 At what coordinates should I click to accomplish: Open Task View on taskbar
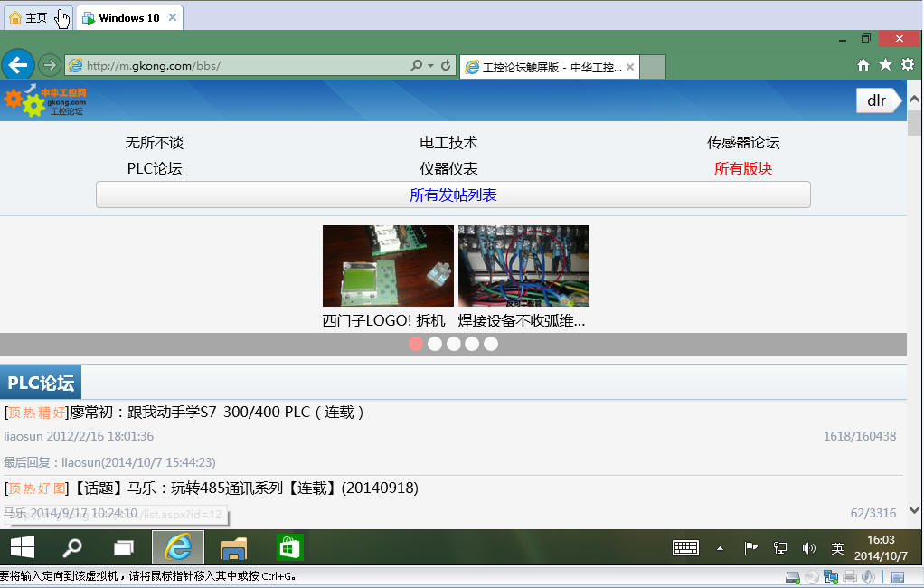[124, 548]
